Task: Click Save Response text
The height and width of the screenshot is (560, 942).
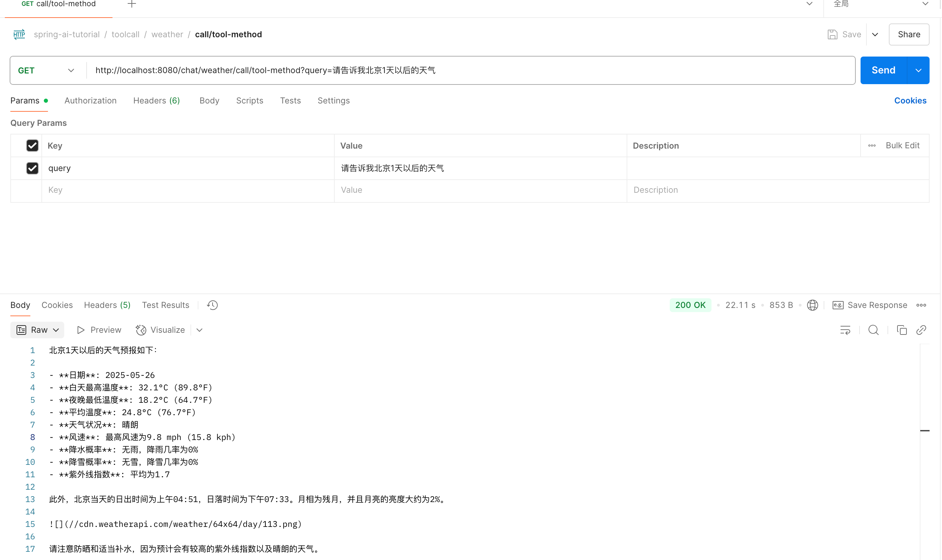Action: pyautogui.click(x=877, y=305)
